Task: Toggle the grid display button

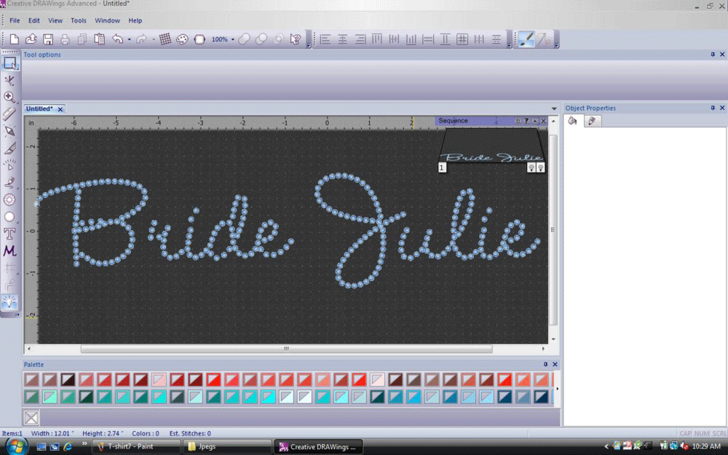Action: click(165, 39)
